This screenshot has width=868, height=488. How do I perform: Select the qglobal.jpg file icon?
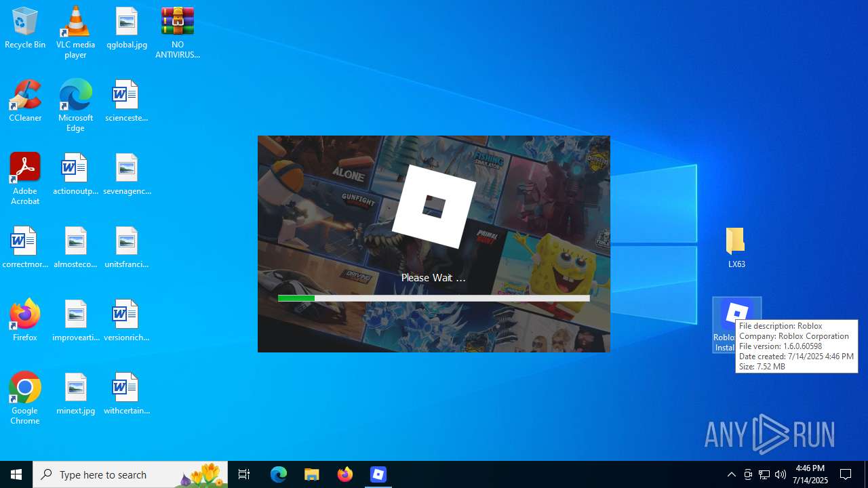(x=127, y=28)
